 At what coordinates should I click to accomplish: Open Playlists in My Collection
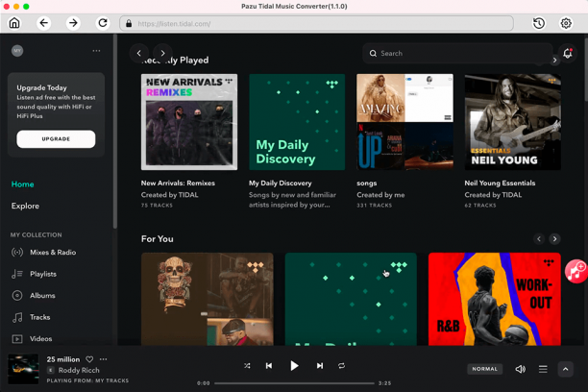[35, 274]
